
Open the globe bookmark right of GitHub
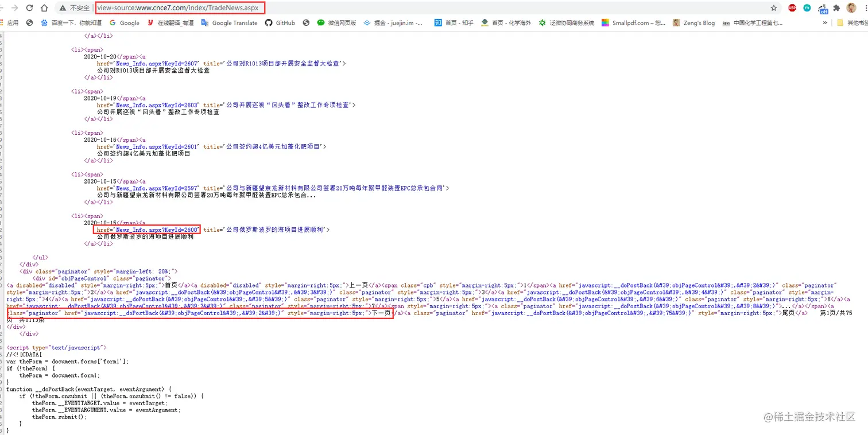pos(306,23)
